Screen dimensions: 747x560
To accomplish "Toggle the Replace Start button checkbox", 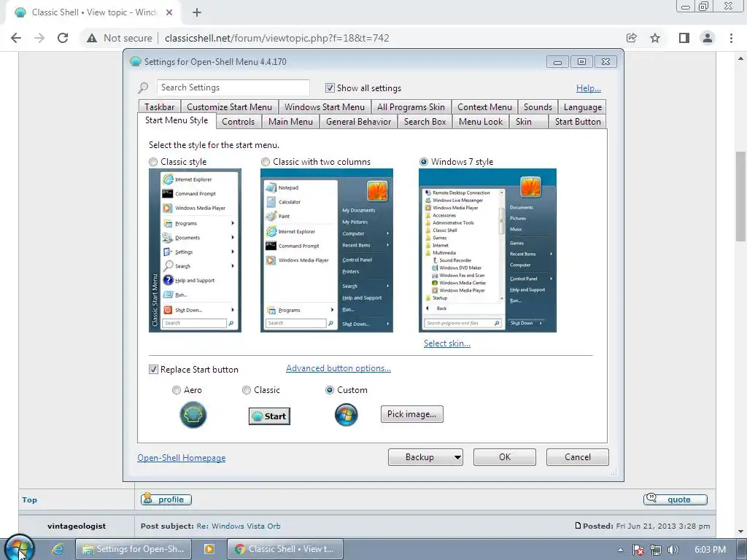I will point(153,370).
